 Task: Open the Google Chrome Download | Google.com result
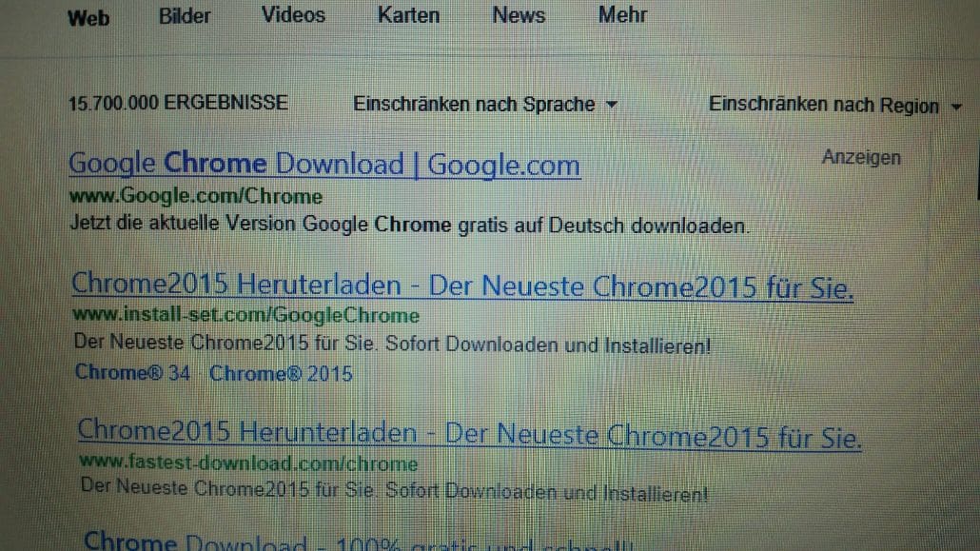point(324,165)
